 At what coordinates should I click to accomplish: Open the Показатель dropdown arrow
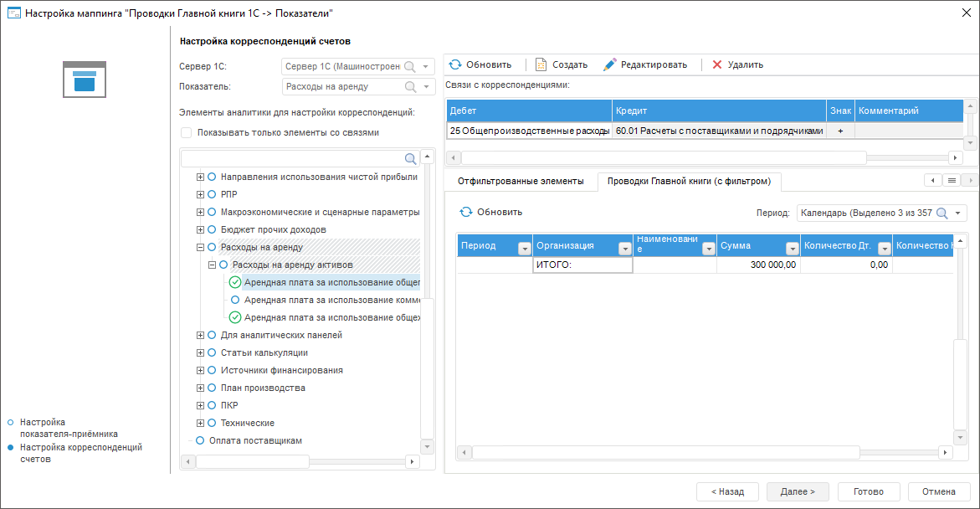click(427, 86)
